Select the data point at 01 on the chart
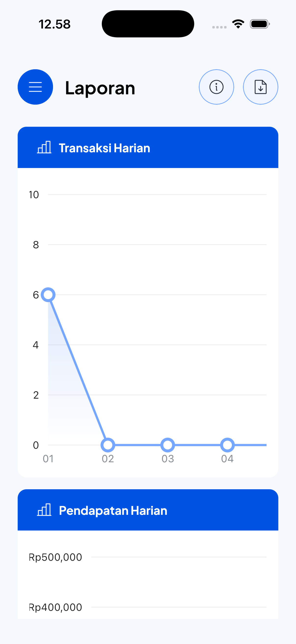 pyautogui.click(x=48, y=295)
